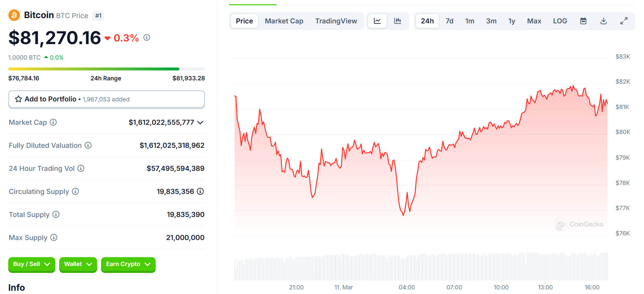
Task: Click the Max Supply info icon
Action: 54,237
